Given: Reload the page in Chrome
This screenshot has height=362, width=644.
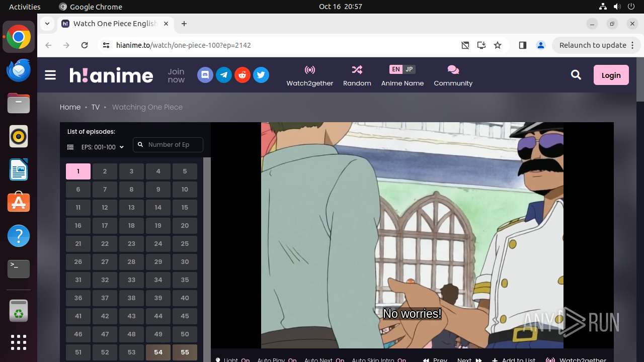Looking at the screenshot, I should [85, 45].
